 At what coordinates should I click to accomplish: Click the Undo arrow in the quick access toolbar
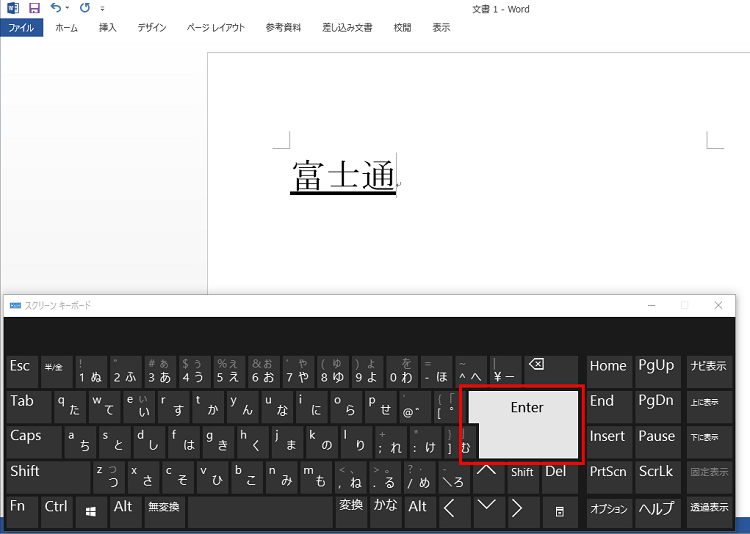click(56, 8)
